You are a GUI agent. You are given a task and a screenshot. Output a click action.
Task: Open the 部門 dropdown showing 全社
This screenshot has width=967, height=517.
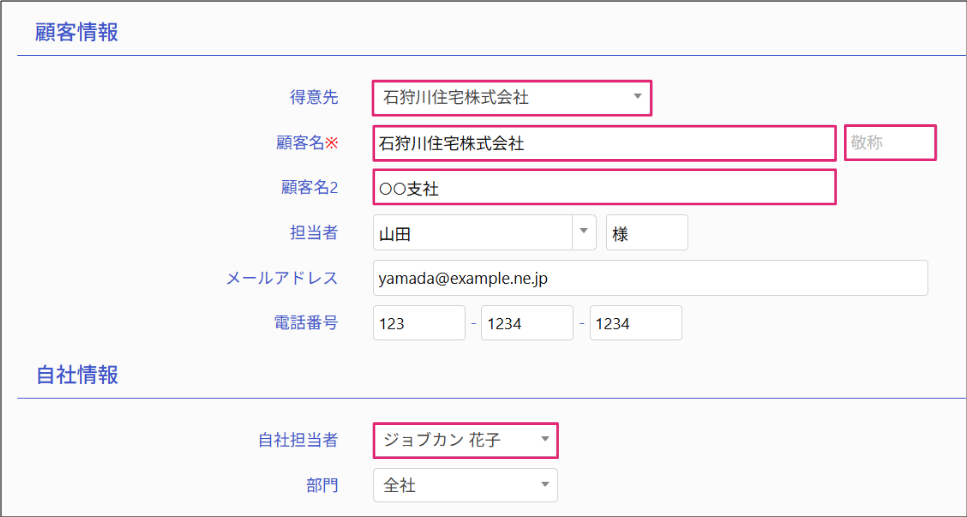pos(466,486)
